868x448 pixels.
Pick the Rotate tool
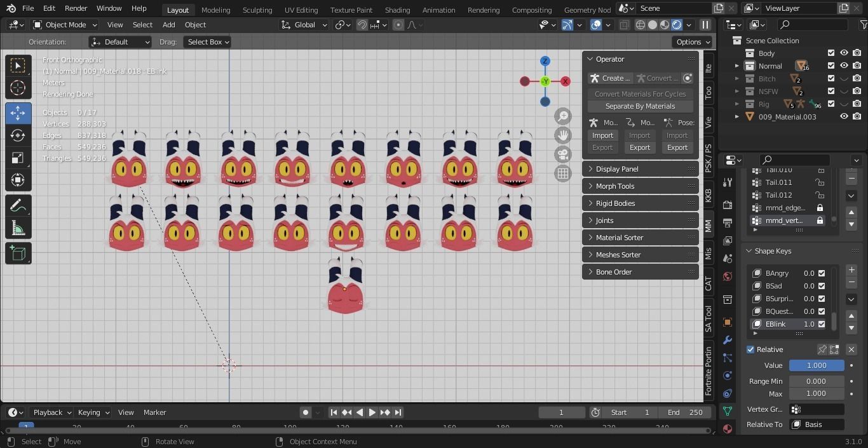tap(18, 135)
